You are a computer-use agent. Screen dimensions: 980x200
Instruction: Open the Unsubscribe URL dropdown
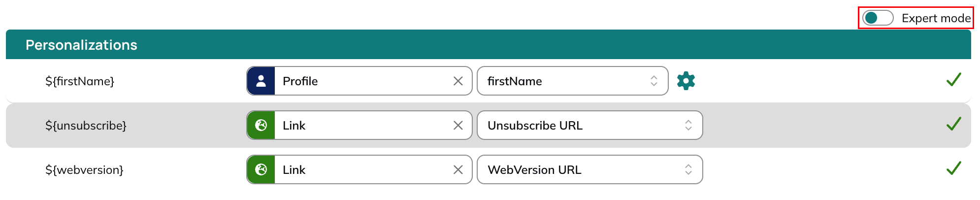coord(589,125)
